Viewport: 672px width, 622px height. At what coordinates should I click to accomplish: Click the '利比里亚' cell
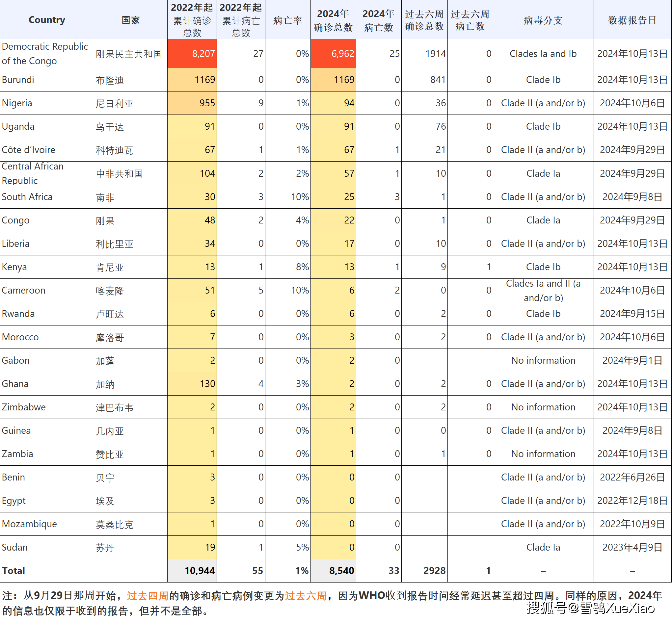pos(131,244)
